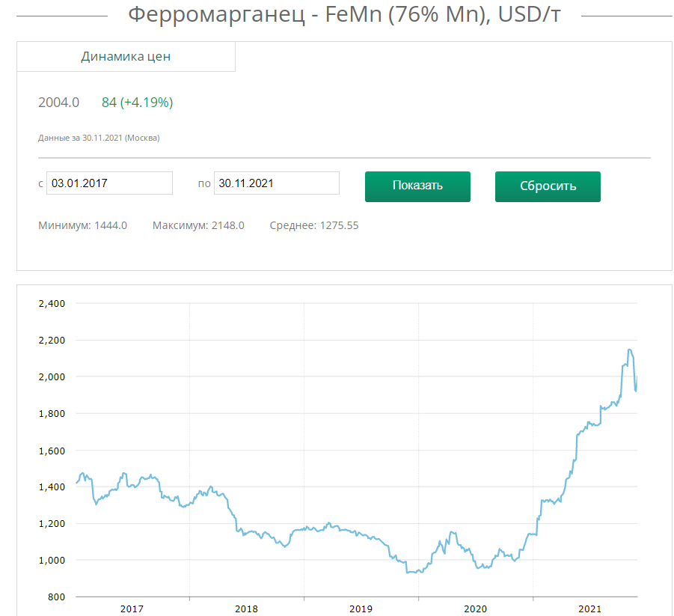Click the Максимум: 2148.0 statistic
The width and height of the screenshot is (674, 616).
[198, 225]
